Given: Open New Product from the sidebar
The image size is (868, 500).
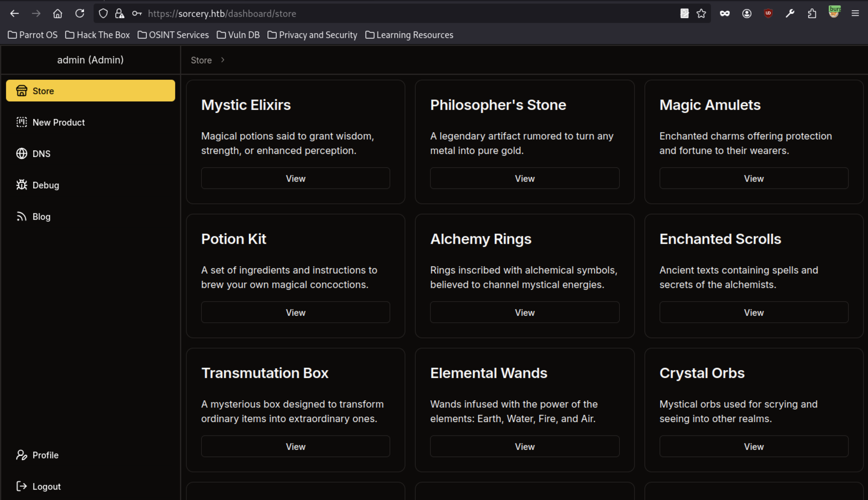Looking at the screenshot, I should pos(58,122).
